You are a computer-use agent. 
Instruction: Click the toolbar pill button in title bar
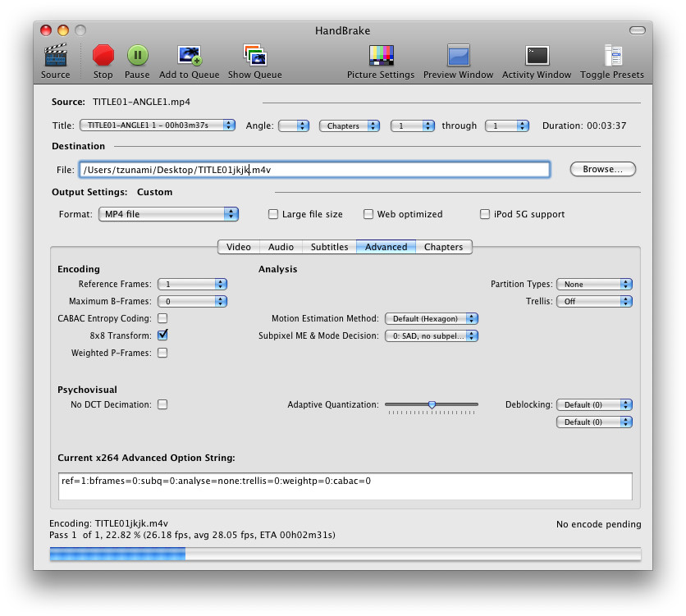coord(638,30)
